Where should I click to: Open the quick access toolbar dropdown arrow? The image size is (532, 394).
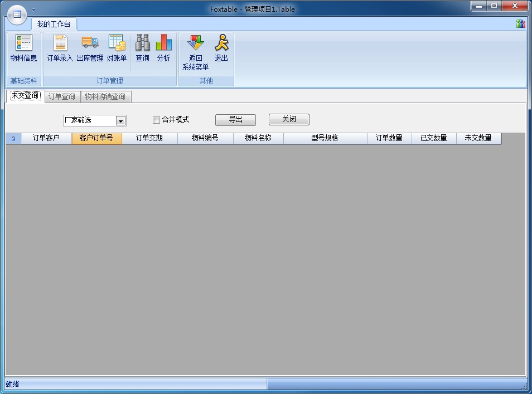click(33, 9)
